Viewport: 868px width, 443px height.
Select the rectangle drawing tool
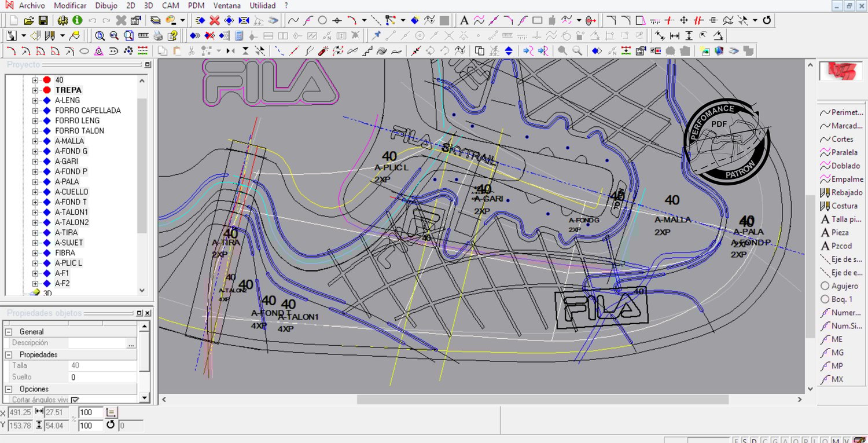(537, 20)
